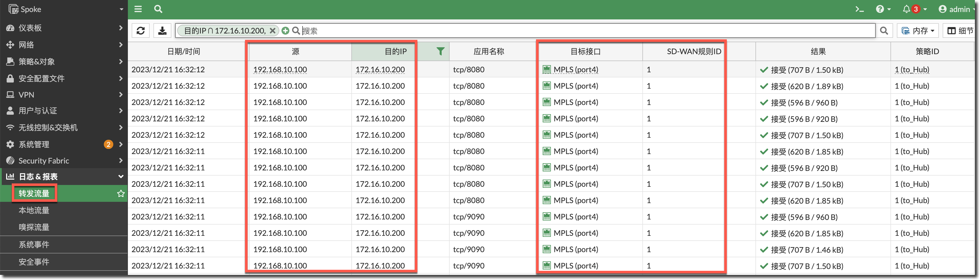
Task: Click the add filter plus icon
Action: click(285, 31)
